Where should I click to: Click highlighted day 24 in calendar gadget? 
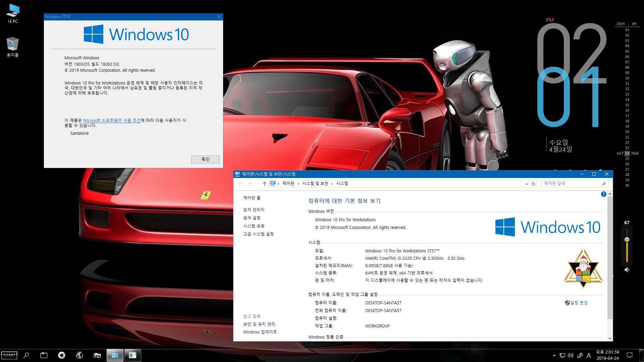pos(627,154)
